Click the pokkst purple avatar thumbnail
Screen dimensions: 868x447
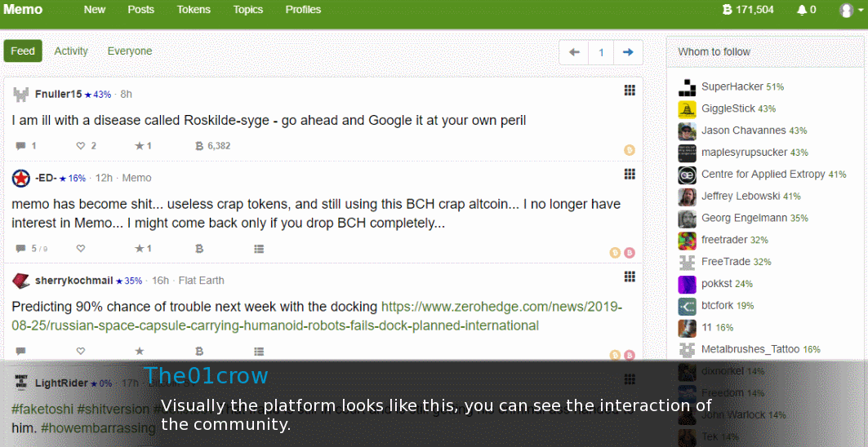(687, 285)
